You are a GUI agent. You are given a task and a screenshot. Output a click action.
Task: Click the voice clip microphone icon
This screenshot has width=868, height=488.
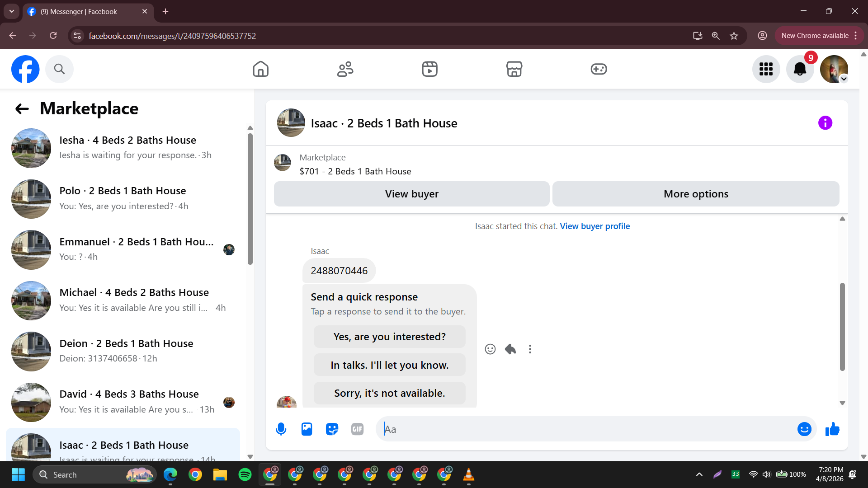[x=281, y=429]
